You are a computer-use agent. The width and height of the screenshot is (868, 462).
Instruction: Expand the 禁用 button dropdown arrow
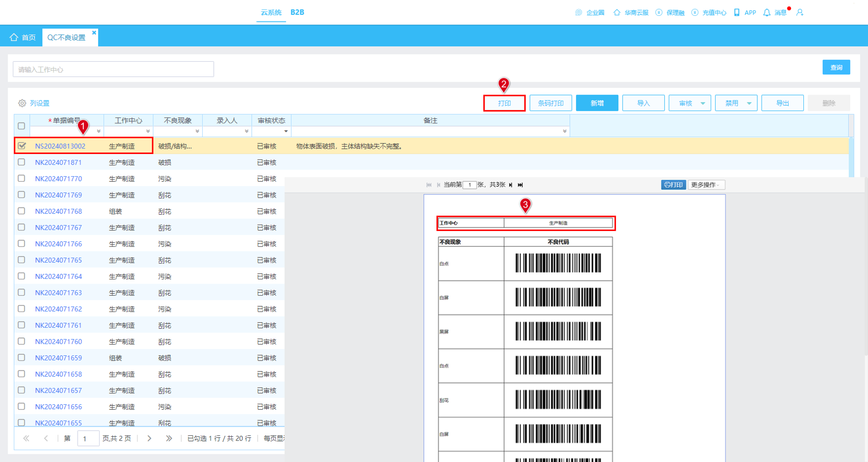click(749, 103)
